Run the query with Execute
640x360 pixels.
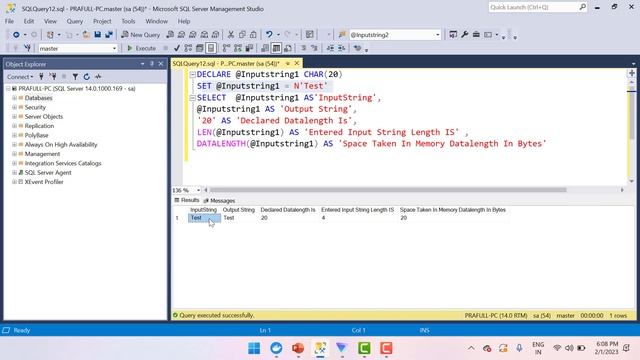141,48
